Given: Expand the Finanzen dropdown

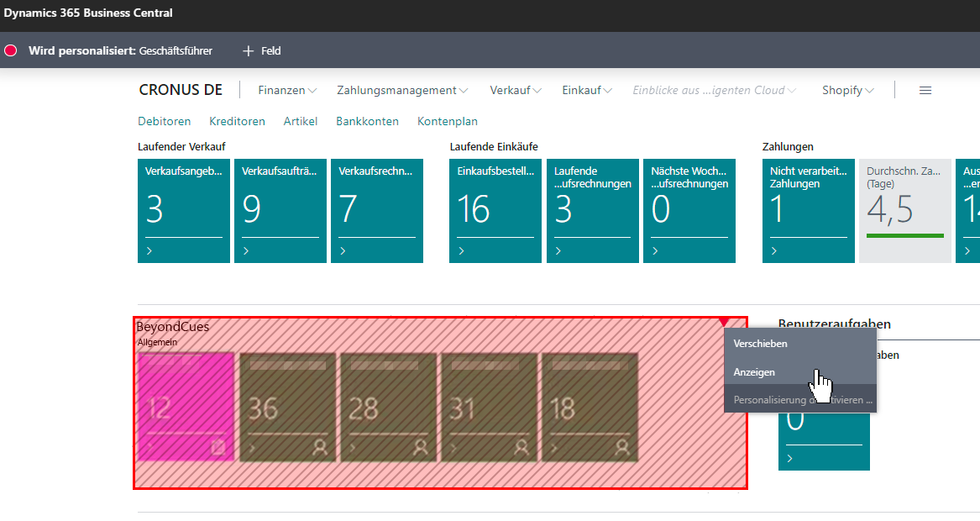Looking at the screenshot, I should 286,90.
